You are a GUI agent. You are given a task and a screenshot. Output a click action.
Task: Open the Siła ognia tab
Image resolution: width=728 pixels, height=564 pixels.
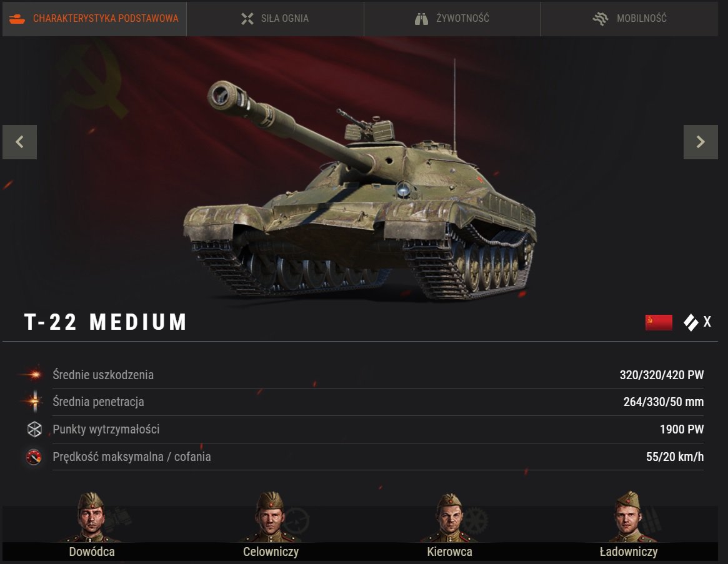click(x=276, y=19)
